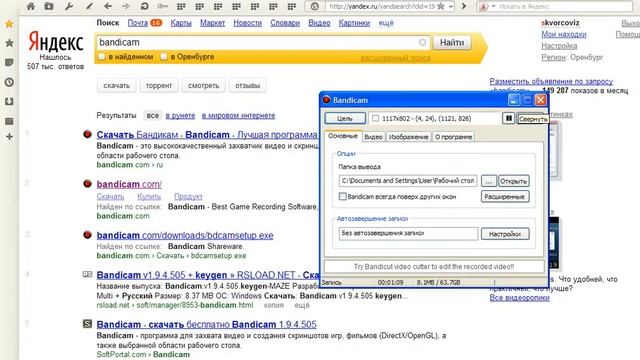Click 'Открыть' output folder button in Bandicam
Viewport: 640px width, 360px height.
513,181
